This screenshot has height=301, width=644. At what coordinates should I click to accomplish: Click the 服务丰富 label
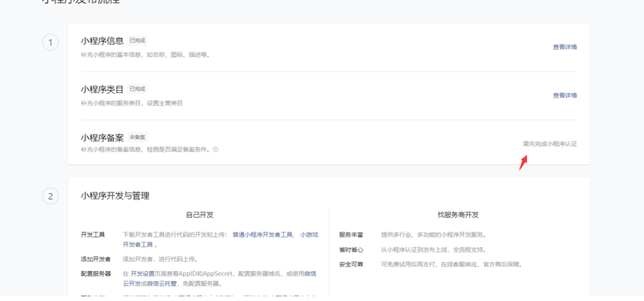click(351, 235)
